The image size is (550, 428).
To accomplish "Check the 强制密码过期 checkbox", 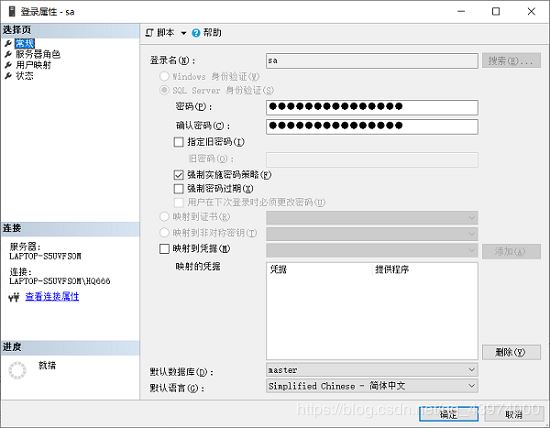I will (179, 189).
